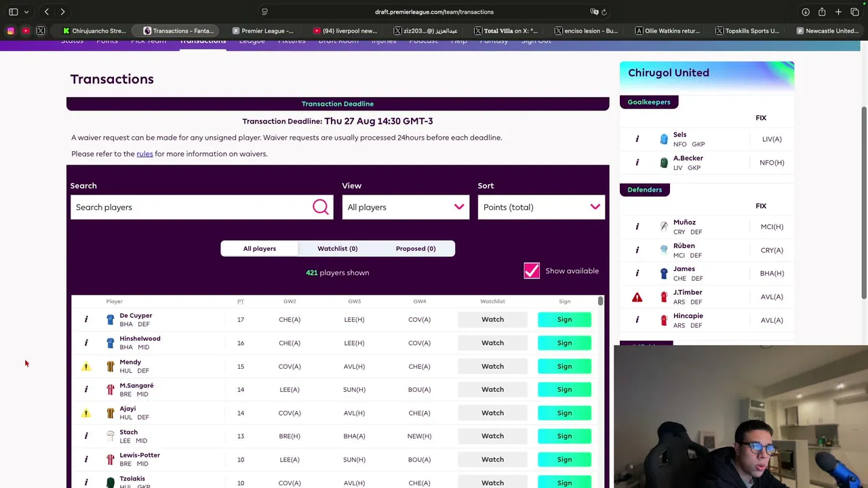Watch M.Sangaré

[492, 389]
